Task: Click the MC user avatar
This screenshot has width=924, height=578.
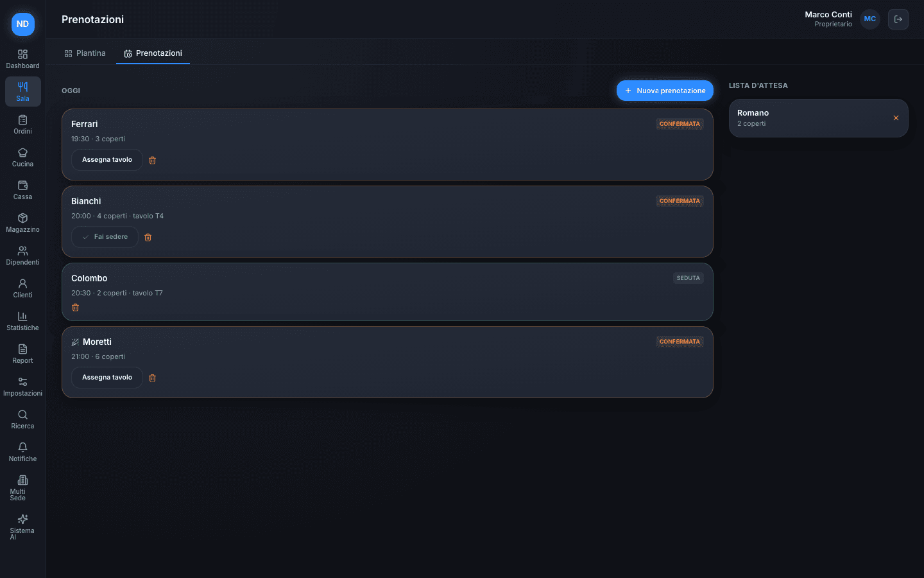Action: click(870, 19)
